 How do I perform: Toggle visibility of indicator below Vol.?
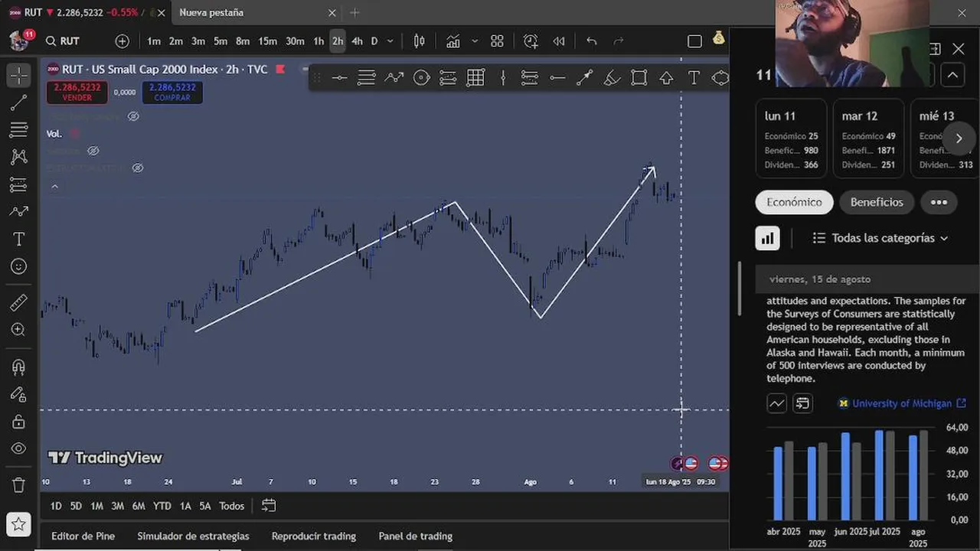[x=93, y=151]
